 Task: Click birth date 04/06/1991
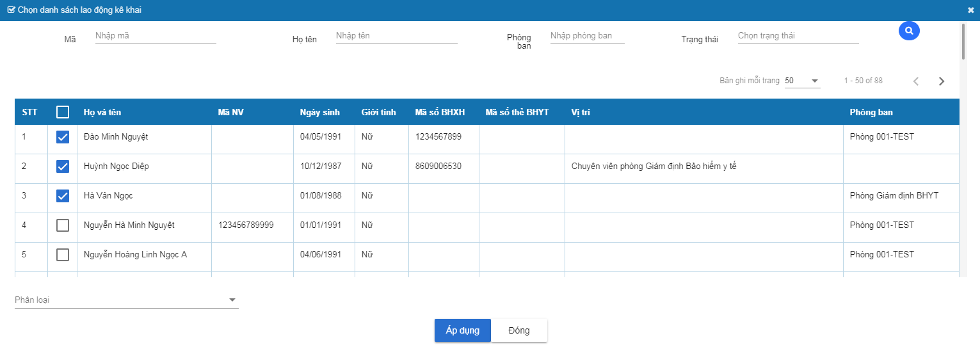click(321, 255)
